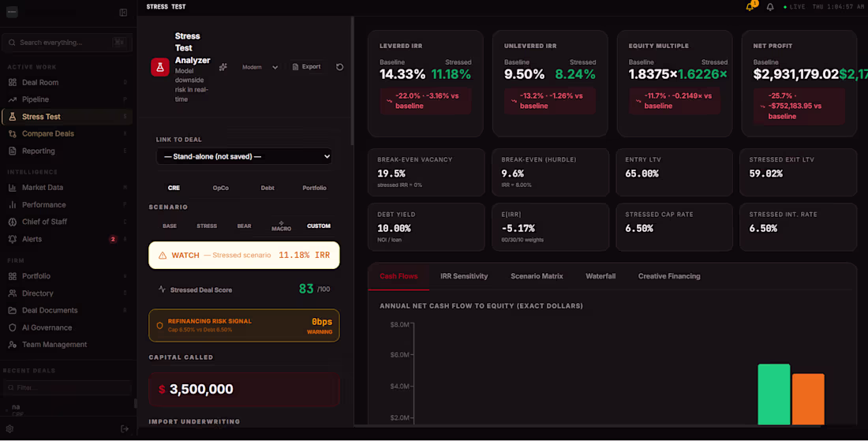Switch to the Waterfall tab
This screenshot has width=868, height=441.
click(600, 276)
